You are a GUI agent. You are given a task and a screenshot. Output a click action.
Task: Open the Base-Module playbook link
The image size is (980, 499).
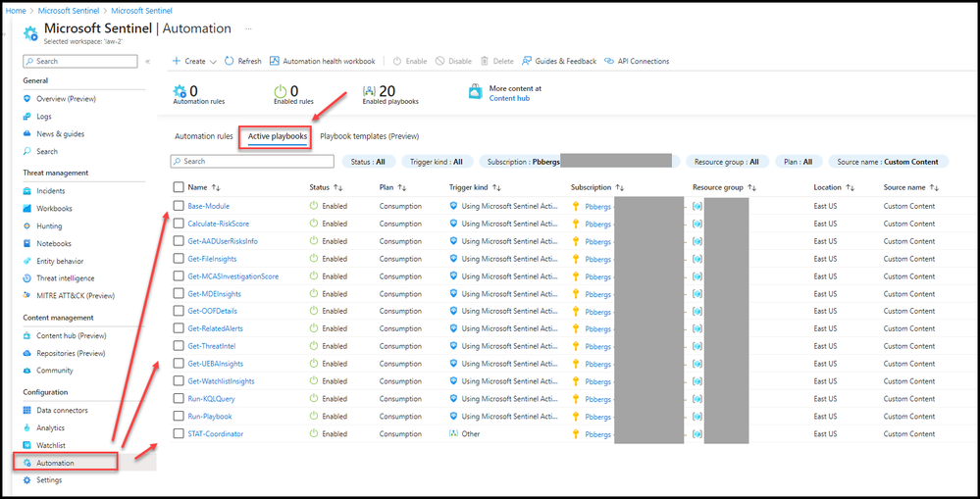[x=209, y=206]
